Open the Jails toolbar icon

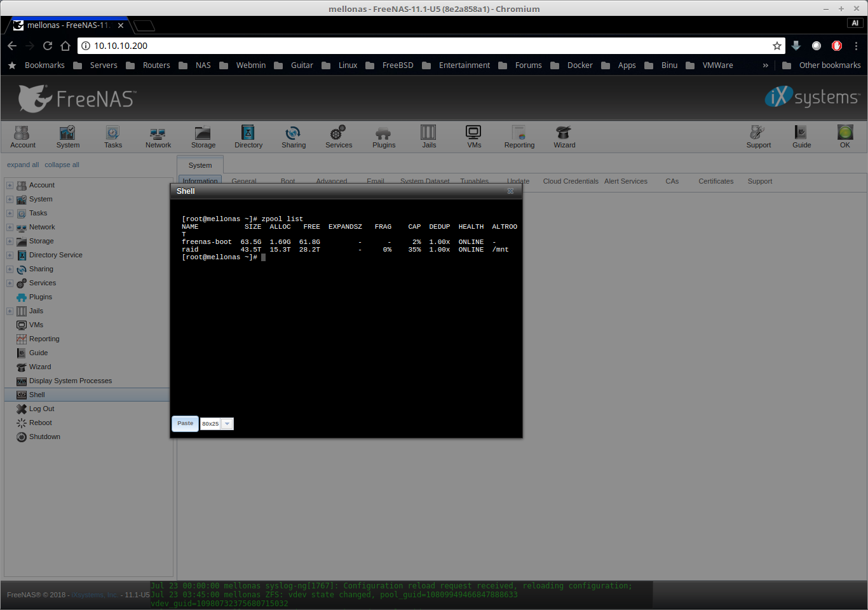[x=428, y=137]
